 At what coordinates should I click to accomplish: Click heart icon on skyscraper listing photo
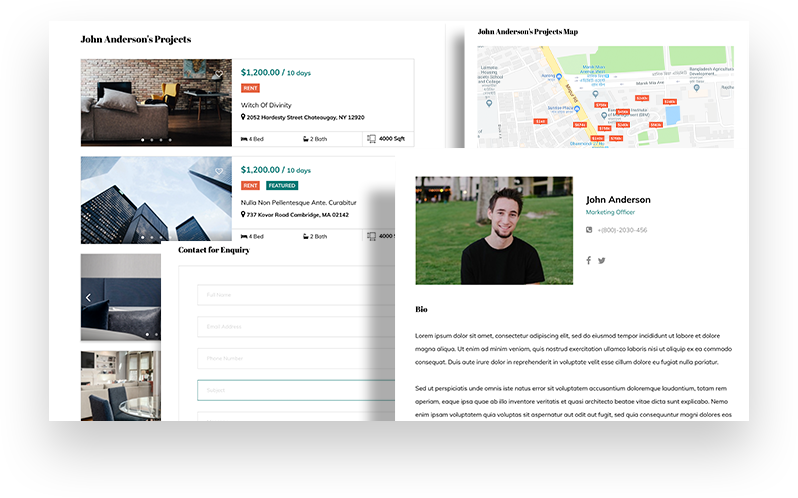[219, 171]
